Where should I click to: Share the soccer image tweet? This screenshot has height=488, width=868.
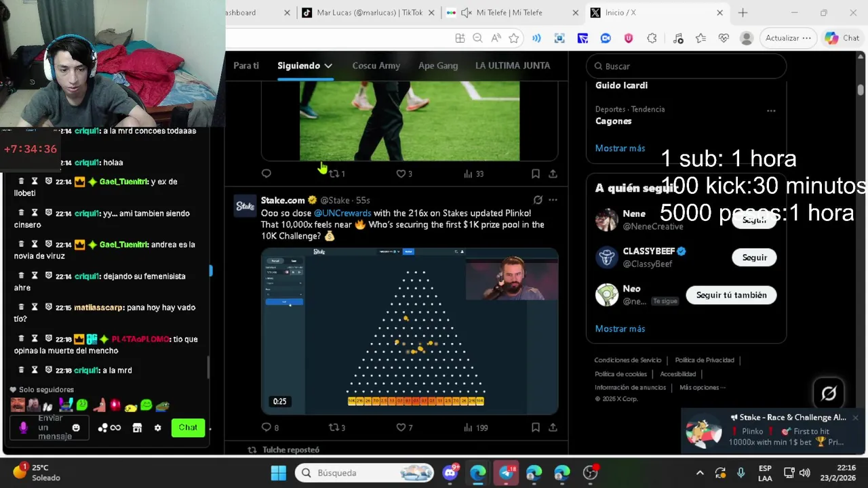tap(553, 174)
